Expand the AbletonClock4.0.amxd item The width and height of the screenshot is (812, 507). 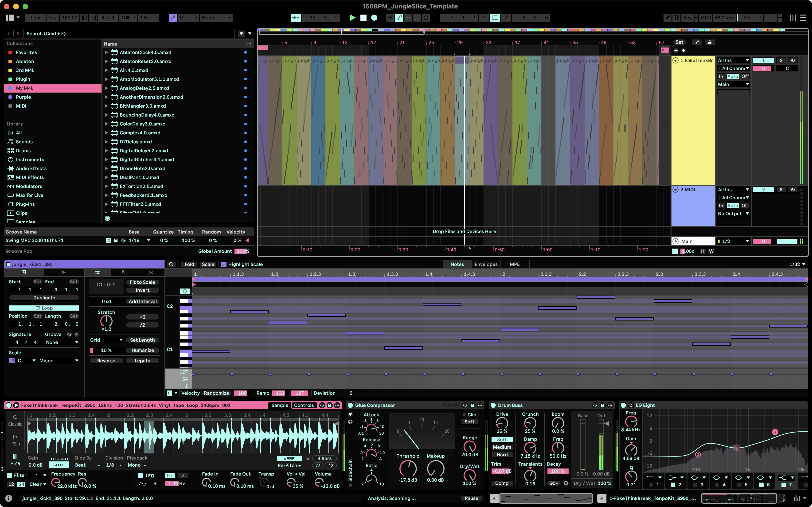pyautogui.click(x=106, y=52)
